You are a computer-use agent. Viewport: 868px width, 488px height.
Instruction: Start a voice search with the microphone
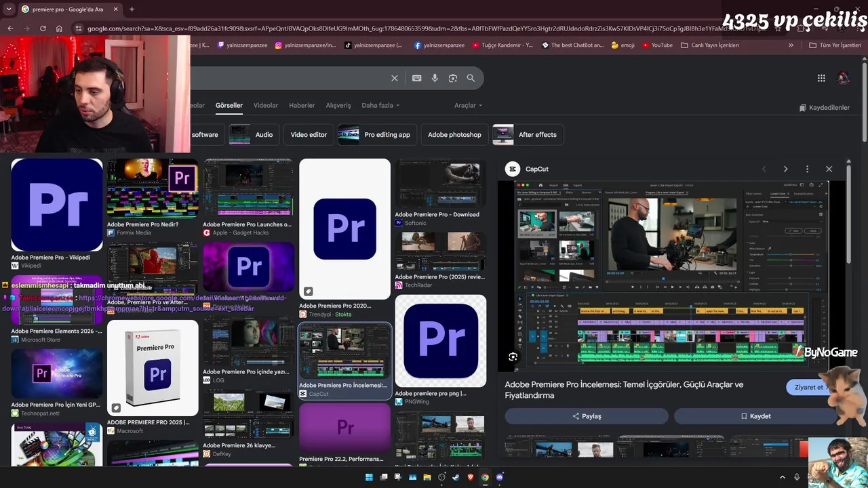tap(435, 78)
